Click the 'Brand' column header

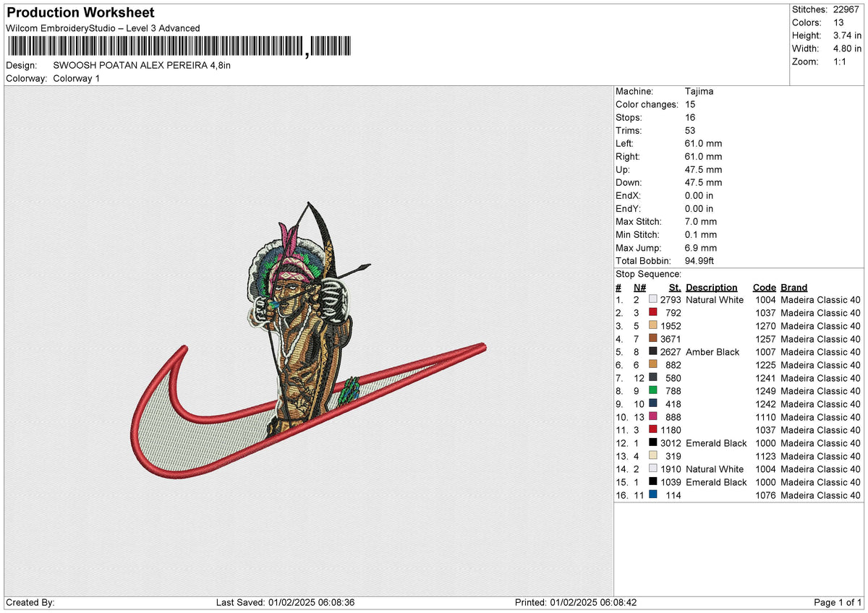point(794,287)
